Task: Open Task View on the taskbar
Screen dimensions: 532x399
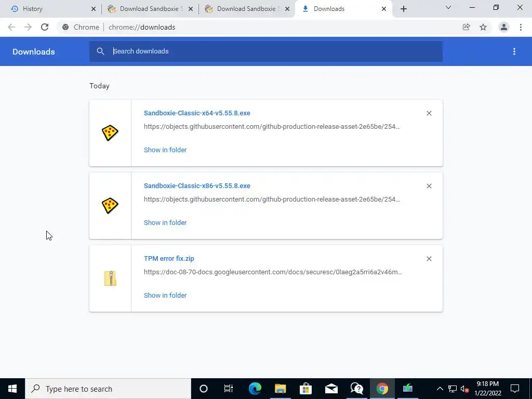Action: tap(229, 389)
